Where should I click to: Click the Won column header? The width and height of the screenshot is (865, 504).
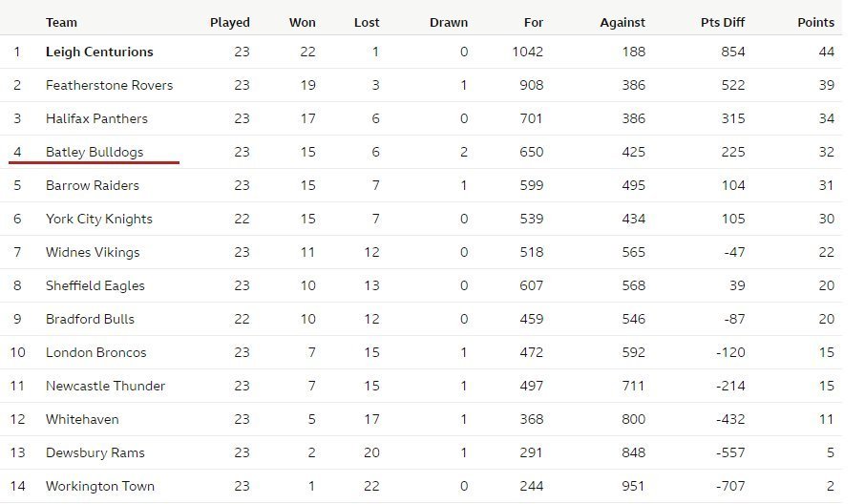[303, 23]
